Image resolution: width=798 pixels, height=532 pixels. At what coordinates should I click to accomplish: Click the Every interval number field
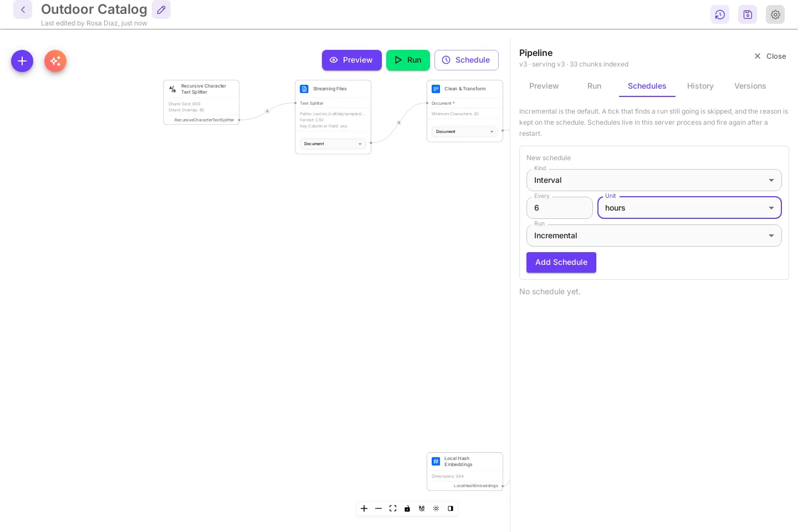560,208
